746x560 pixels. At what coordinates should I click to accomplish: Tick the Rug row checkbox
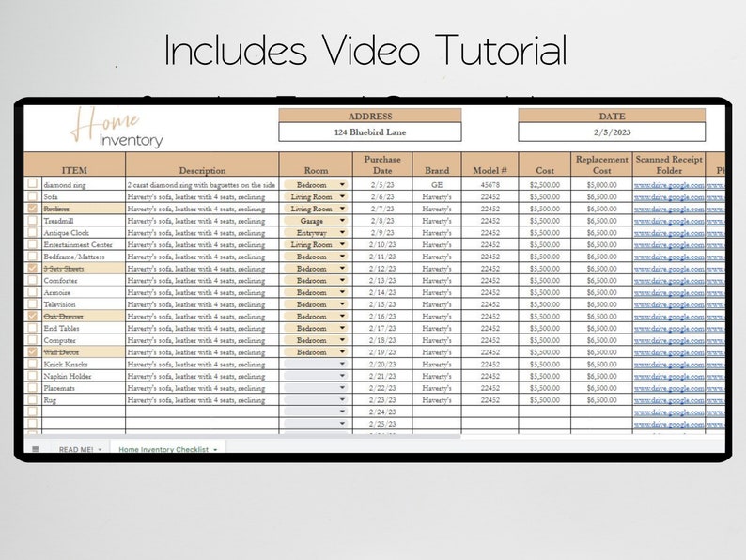(x=32, y=399)
